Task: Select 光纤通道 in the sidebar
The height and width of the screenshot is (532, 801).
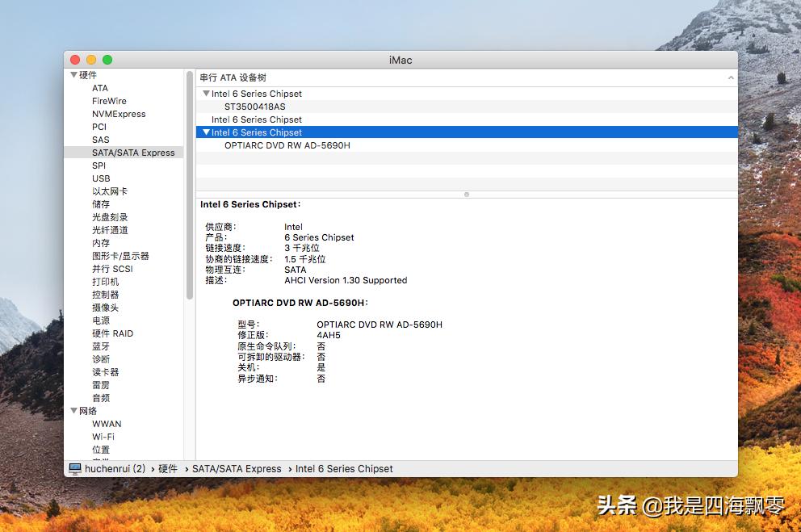Action: pos(110,230)
